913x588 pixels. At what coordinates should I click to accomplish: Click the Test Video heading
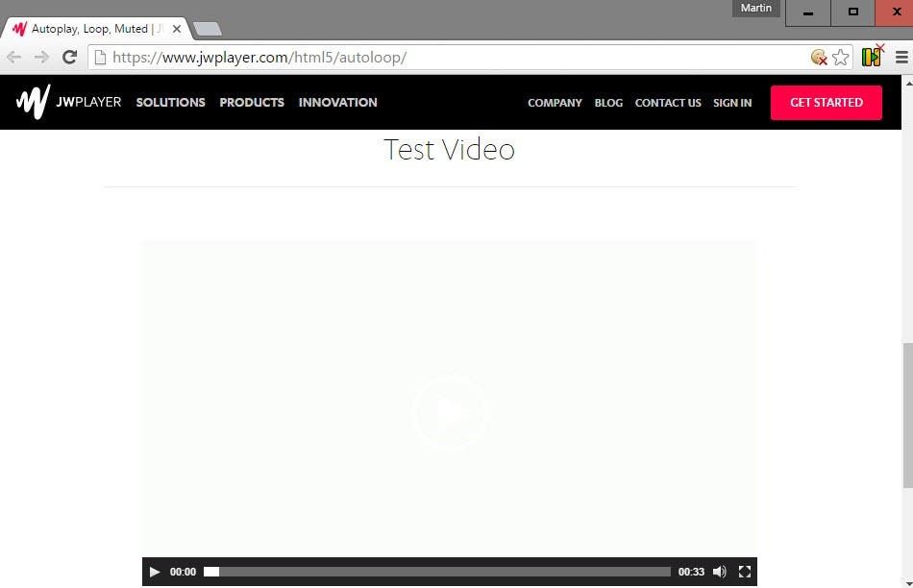click(450, 150)
